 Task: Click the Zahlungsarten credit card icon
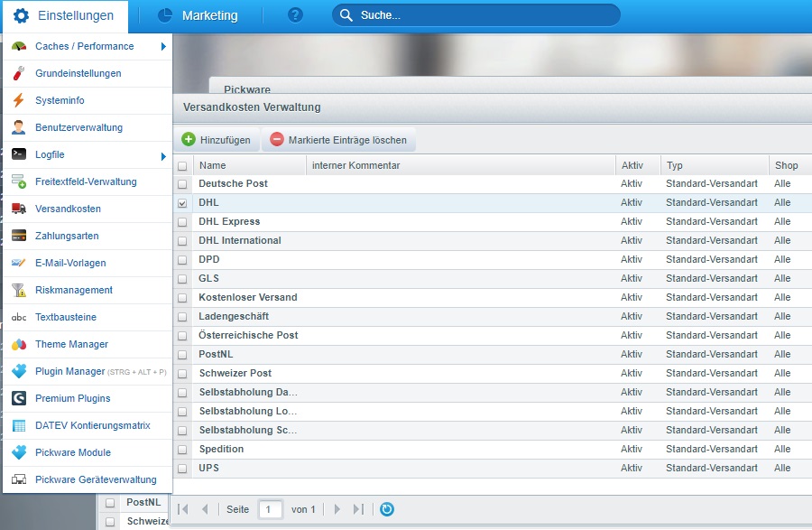click(19, 236)
